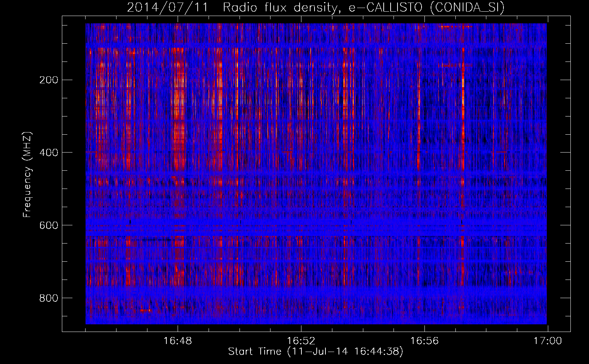Image resolution: width=589 pixels, height=364 pixels.
Task: Click the 'Start Time (11-Jul-14 16:44:38)' label
Action: pos(316,352)
